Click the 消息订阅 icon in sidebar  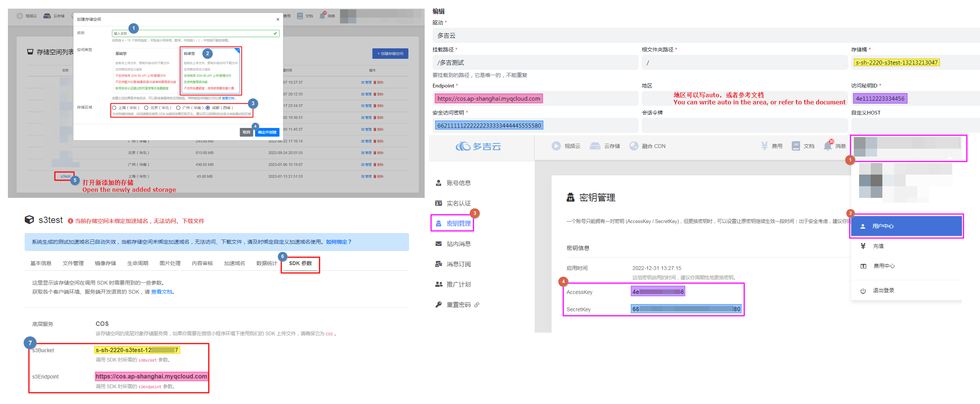pos(439,264)
